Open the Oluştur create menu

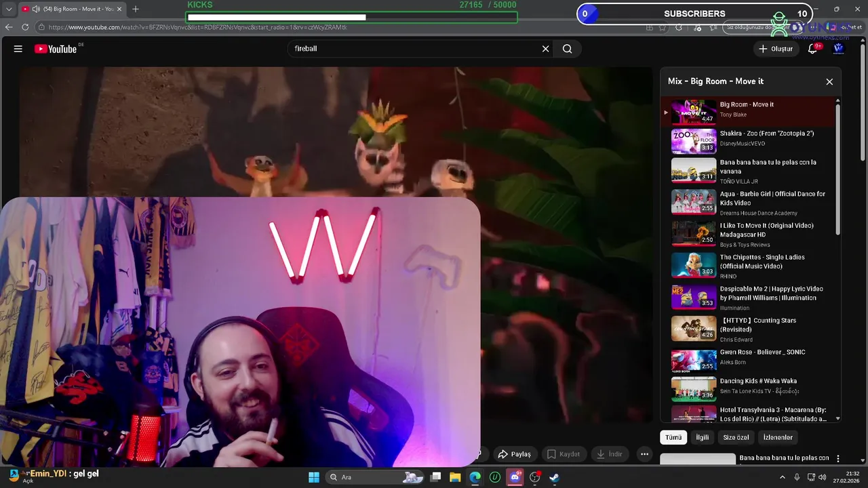[776, 49]
